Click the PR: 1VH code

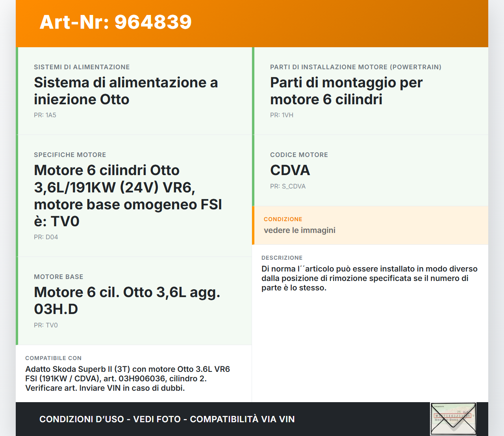pos(282,115)
